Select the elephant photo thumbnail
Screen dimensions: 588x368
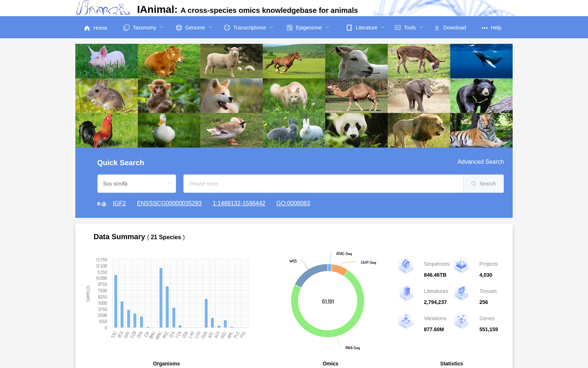(x=419, y=96)
